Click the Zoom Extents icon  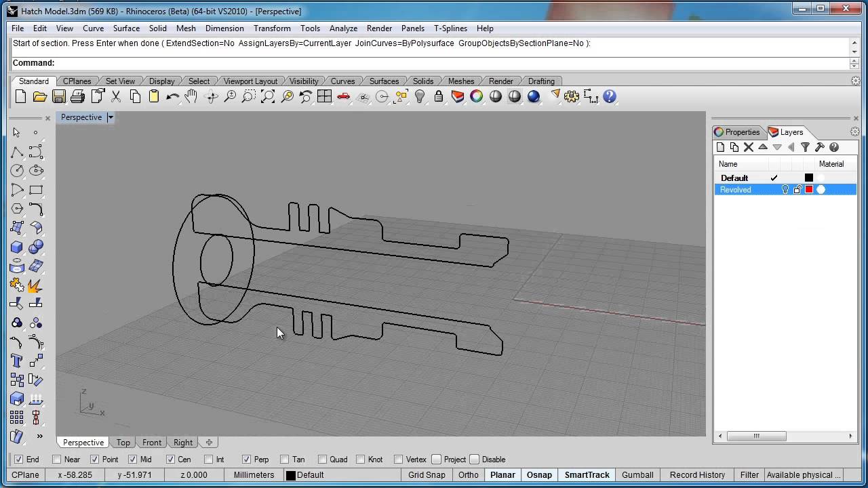click(x=268, y=97)
